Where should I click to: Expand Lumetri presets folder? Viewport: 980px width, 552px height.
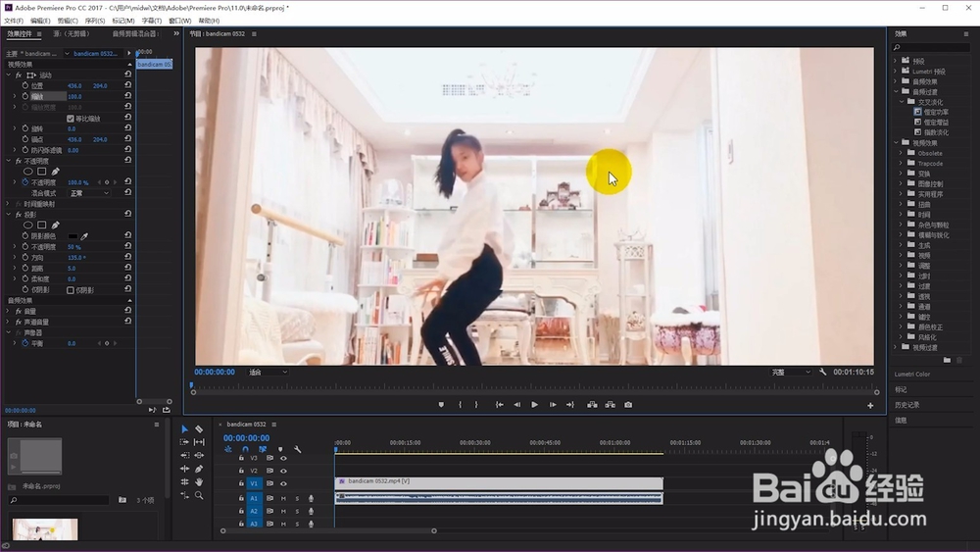[x=896, y=72]
